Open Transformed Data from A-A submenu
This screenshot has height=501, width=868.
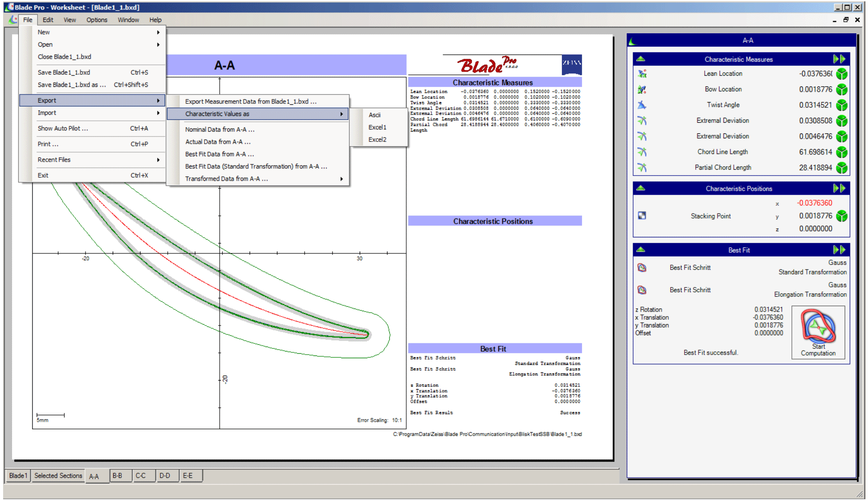coord(258,179)
